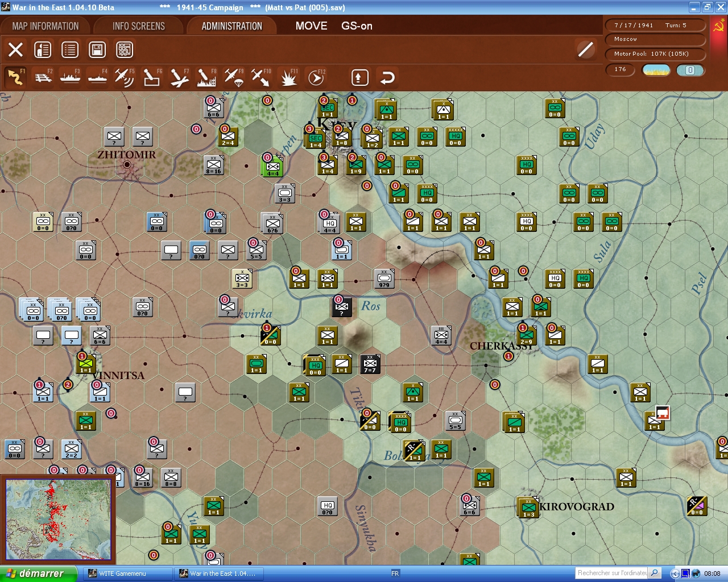Select the 929 unit counter
Image resolution: width=728 pixels, height=582 pixels.
click(384, 278)
